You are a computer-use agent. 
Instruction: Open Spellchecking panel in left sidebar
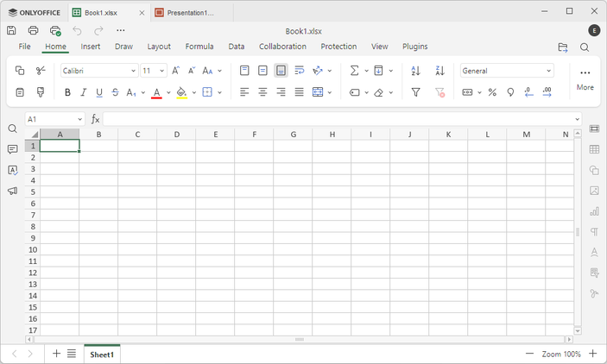(12, 170)
